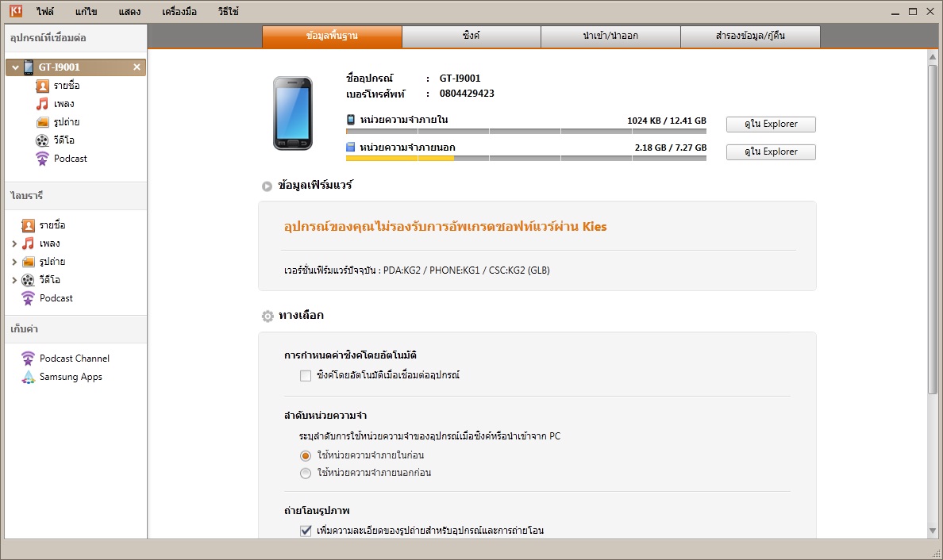The width and height of the screenshot is (943, 560).
Task: Expand library วีดีโอ tree node
Action: (14, 280)
